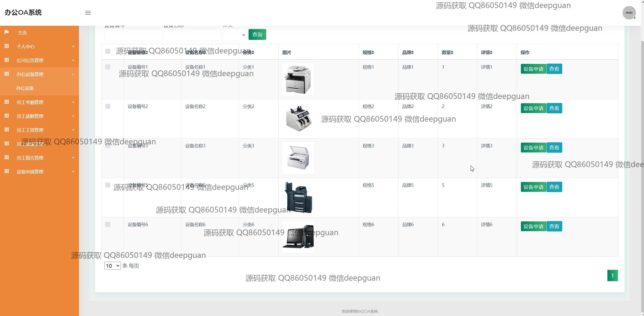
Task: Click 设备申请 button for 设备编号2
Action: coord(533,108)
